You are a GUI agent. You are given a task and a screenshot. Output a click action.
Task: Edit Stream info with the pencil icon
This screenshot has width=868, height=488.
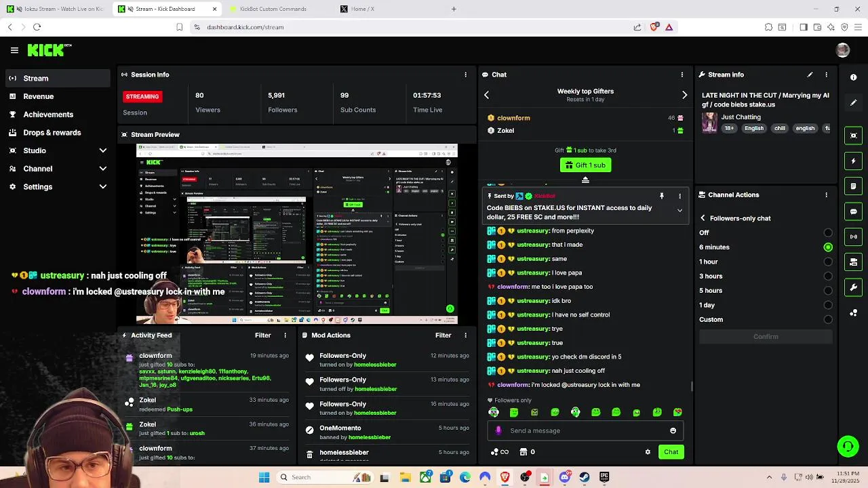(810, 75)
